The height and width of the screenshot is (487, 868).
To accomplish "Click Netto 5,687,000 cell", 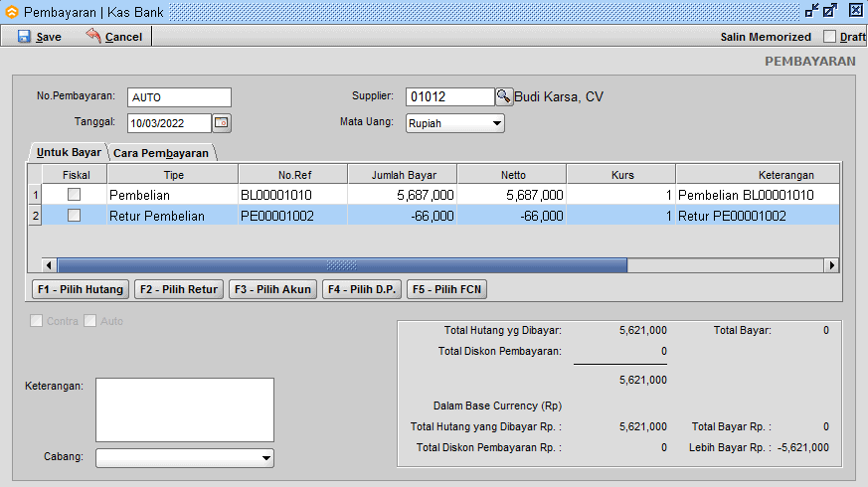I will [x=512, y=195].
